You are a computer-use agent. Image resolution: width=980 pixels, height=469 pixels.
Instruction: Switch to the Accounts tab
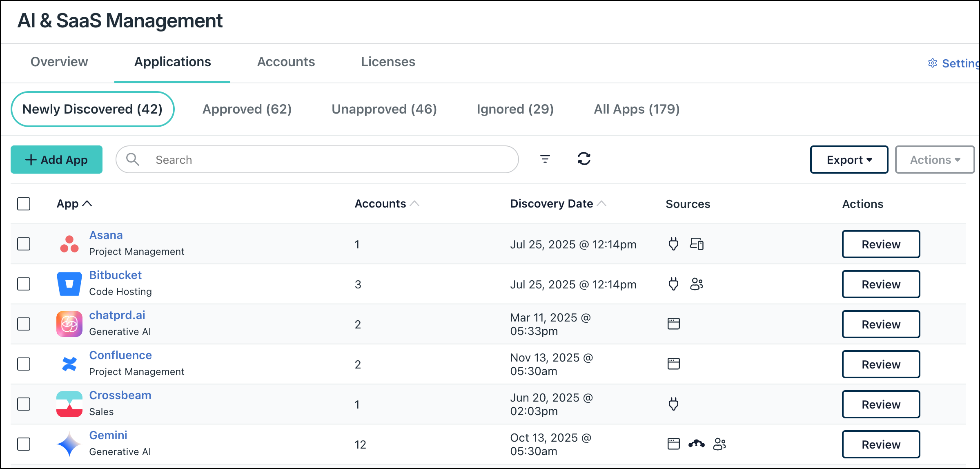286,62
